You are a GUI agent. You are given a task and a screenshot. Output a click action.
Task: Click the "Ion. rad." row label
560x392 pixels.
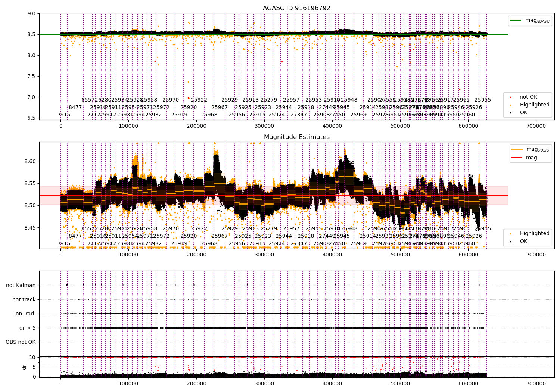point(25,314)
